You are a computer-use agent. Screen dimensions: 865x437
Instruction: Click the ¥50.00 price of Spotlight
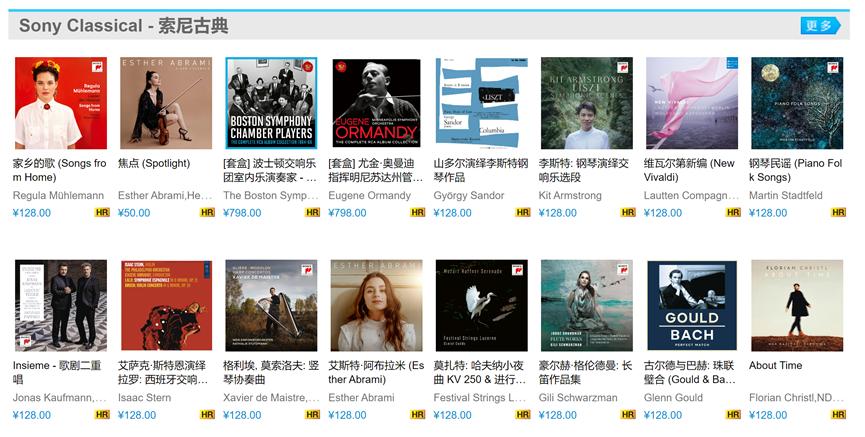(134, 213)
